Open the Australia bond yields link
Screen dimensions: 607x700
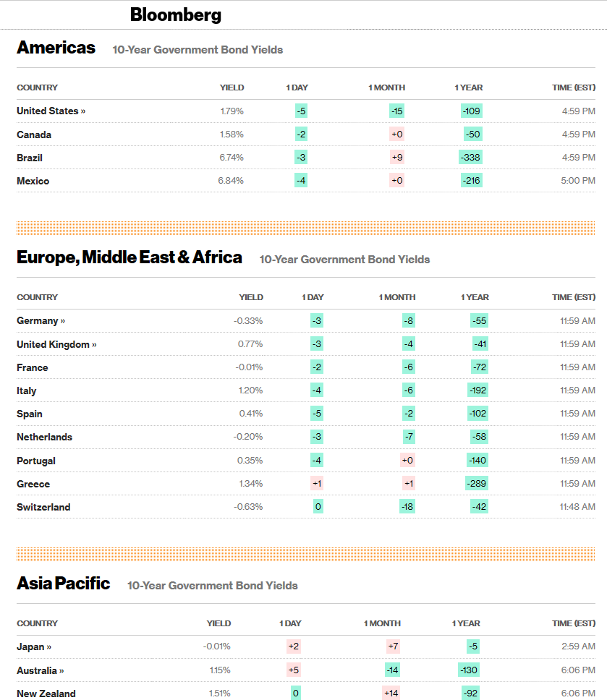41,670
